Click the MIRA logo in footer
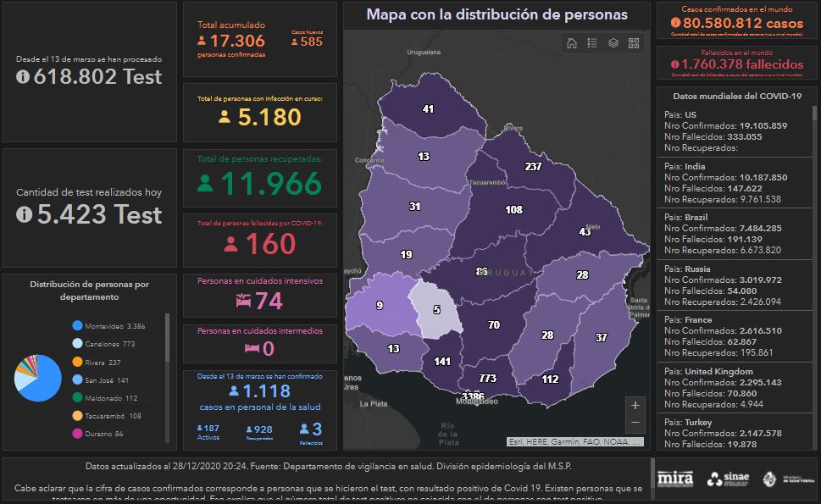Screen dimensions: 821x504 (x=675, y=479)
